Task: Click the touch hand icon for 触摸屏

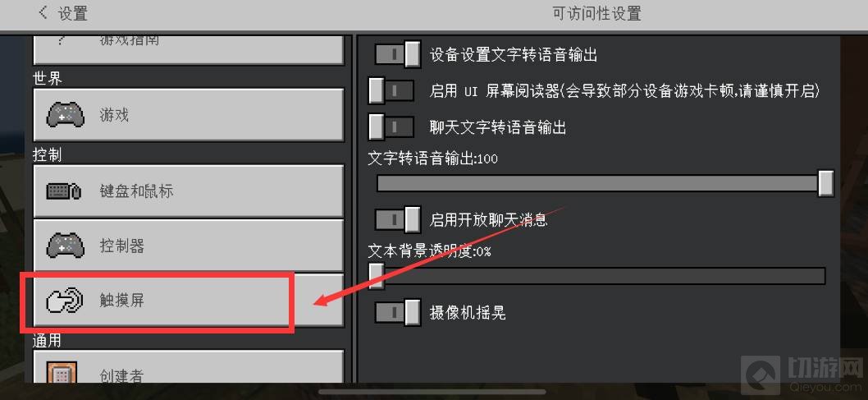Action: tap(65, 301)
